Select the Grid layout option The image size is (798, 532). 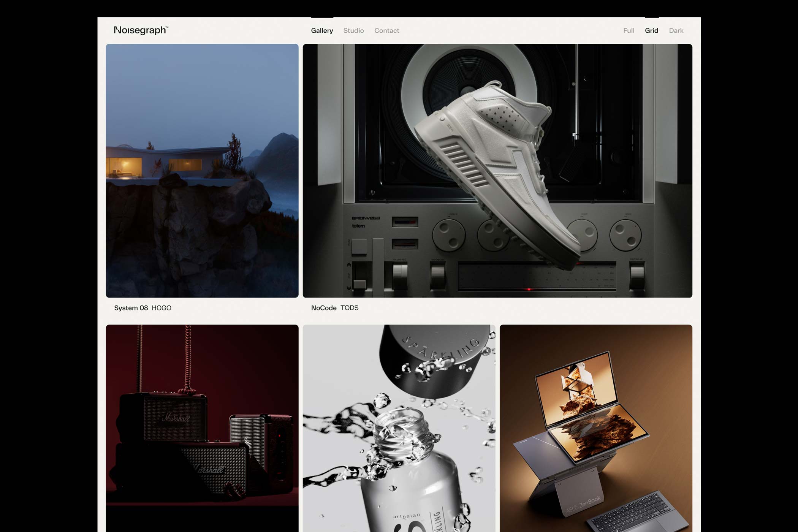[x=651, y=30]
